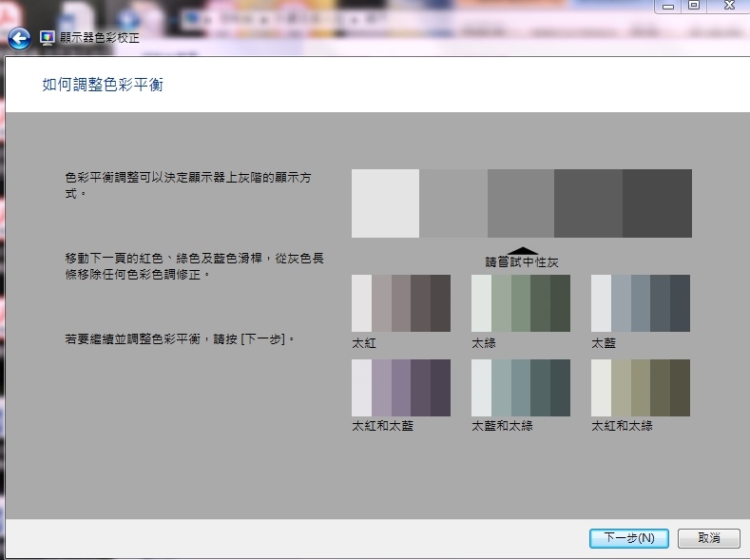Click the 太紅 label text

click(364, 343)
